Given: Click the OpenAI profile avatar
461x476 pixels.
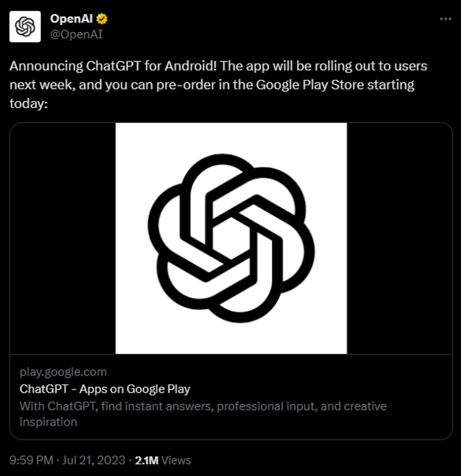Looking at the screenshot, I should 24,26.
